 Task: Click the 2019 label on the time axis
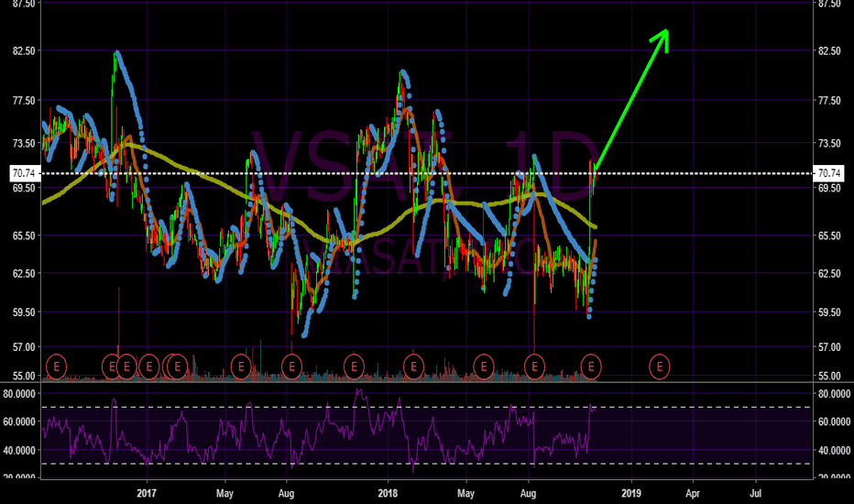(x=631, y=494)
